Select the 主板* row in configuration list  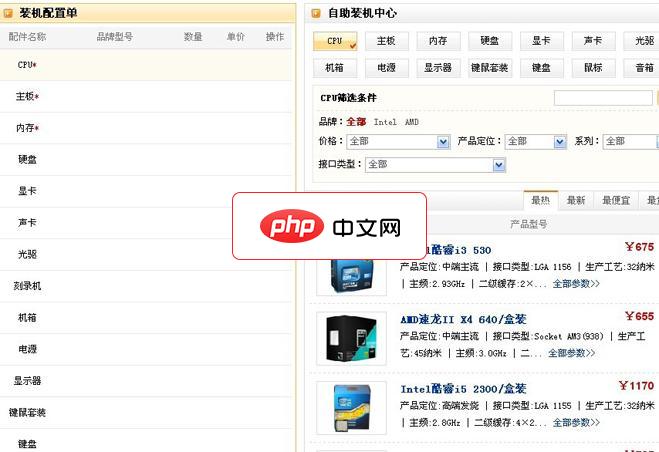[146, 97]
